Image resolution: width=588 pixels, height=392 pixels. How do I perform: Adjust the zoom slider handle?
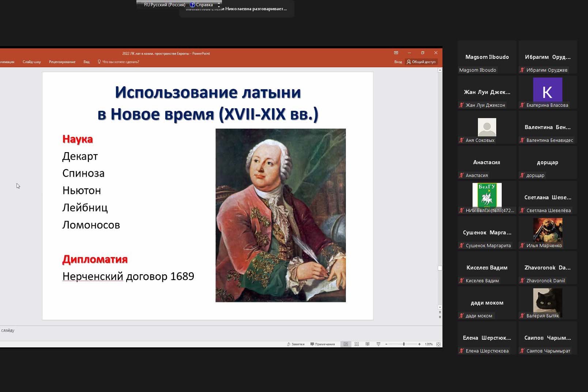click(404, 344)
